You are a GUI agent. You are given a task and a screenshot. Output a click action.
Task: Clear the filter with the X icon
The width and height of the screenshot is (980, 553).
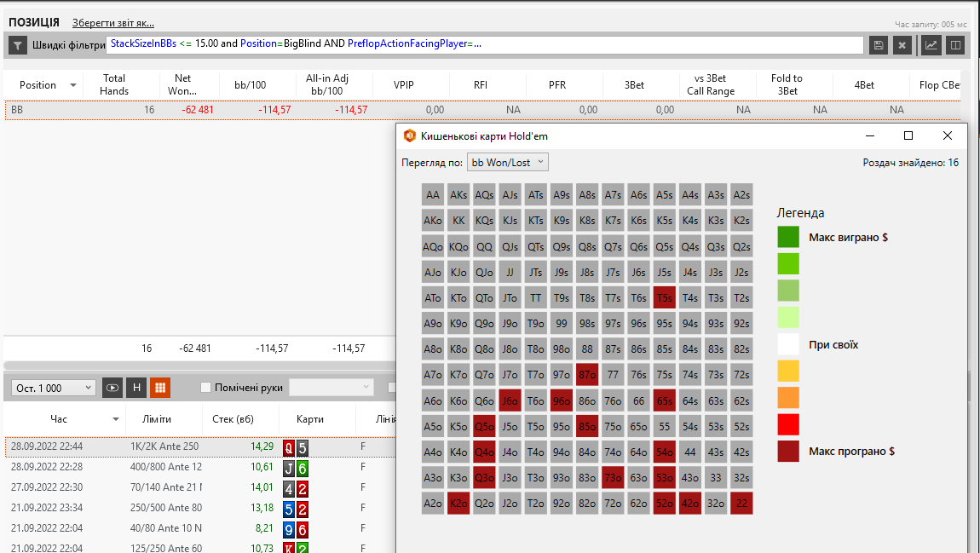[x=902, y=45]
